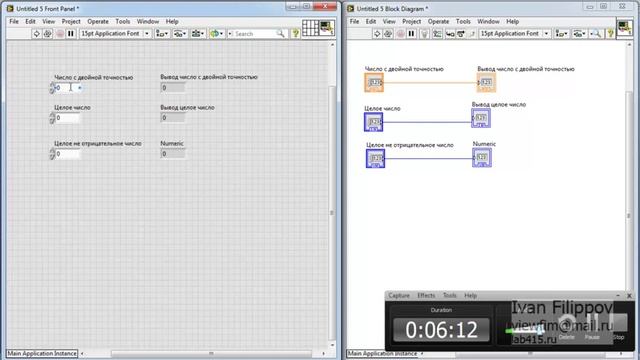Click stepper of 'Целое не отрицательное число' control

(x=52, y=154)
